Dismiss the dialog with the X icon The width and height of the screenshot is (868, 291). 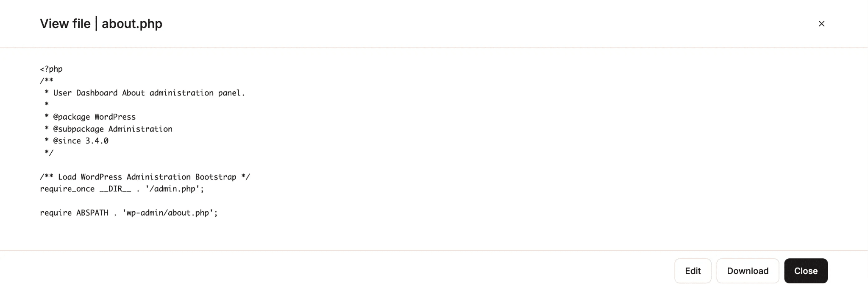pos(821,24)
